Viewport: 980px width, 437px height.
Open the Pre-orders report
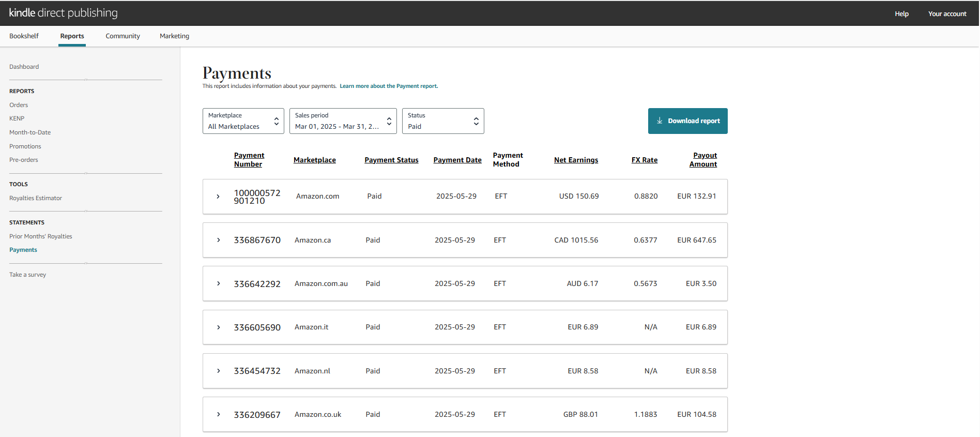pyautogui.click(x=24, y=160)
